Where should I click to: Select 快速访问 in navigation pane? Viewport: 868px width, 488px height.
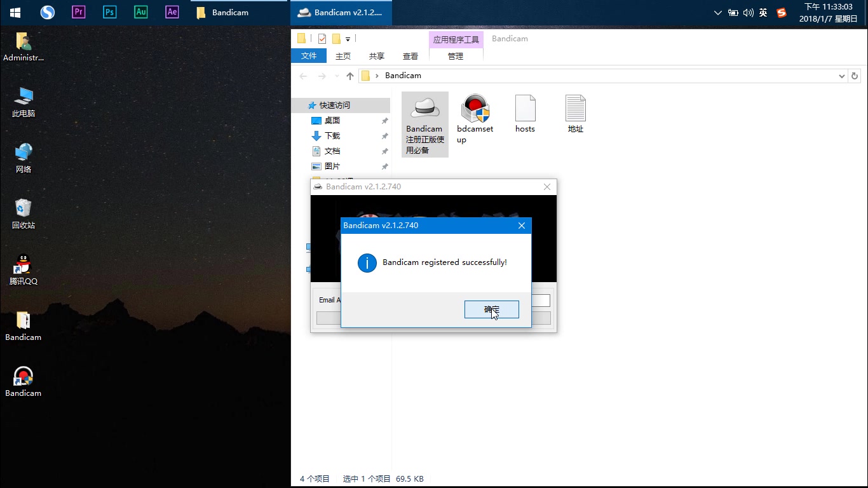[x=341, y=105]
